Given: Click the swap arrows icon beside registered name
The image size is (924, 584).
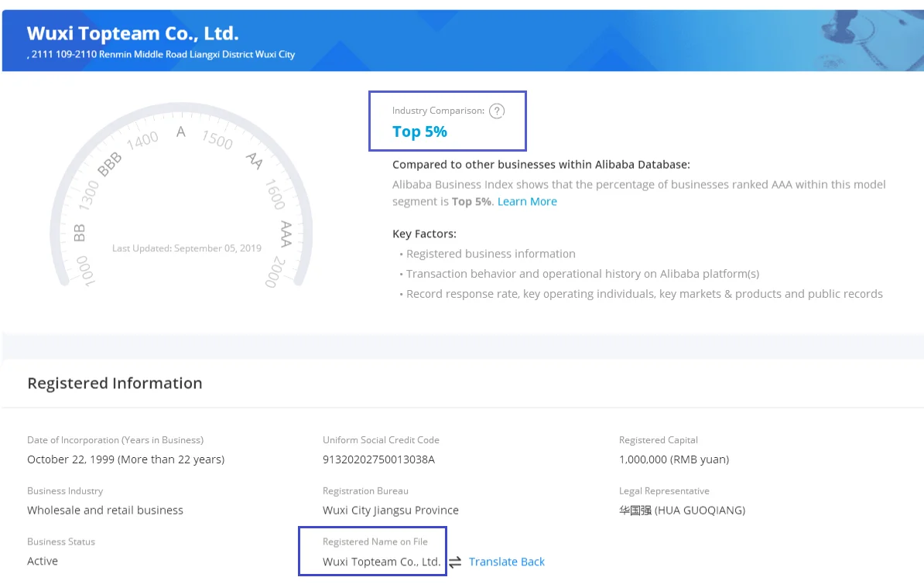Looking at the screenshot, I should coord(455,562).
